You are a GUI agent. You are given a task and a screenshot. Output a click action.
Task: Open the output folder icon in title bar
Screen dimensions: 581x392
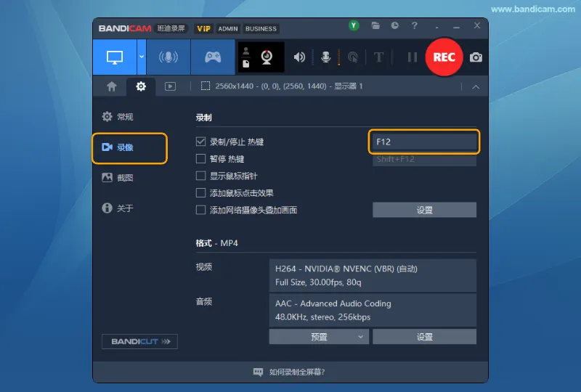(375, 25)
